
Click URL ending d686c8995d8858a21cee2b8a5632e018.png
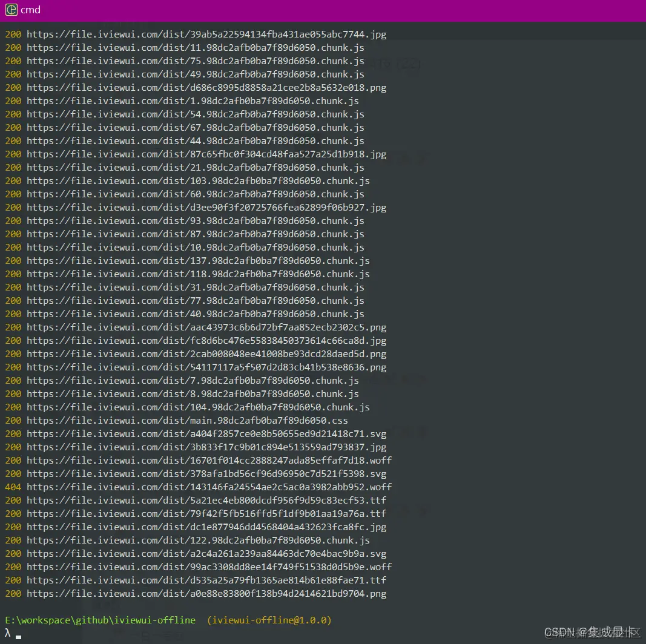click(x=206, y=88)
